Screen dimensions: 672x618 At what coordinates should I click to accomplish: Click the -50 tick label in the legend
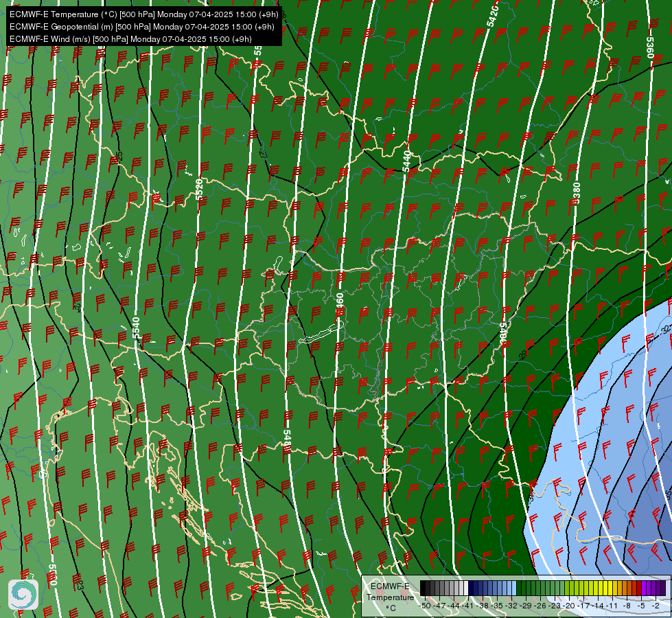[425, 606]
